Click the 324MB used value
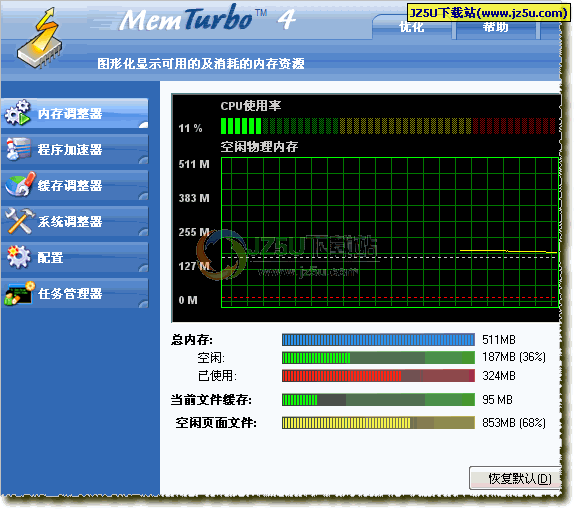This screenshot has width=574, height=509. [x=499, y=376]
